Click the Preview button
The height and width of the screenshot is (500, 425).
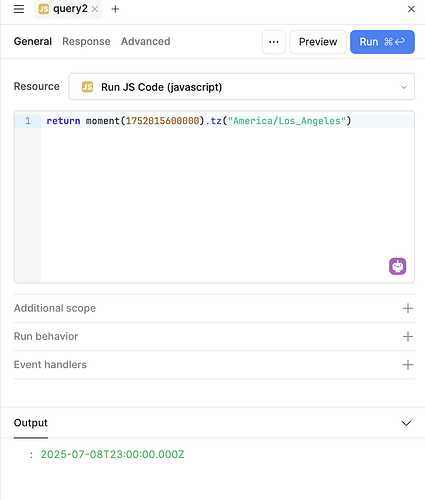coord(318,42)
